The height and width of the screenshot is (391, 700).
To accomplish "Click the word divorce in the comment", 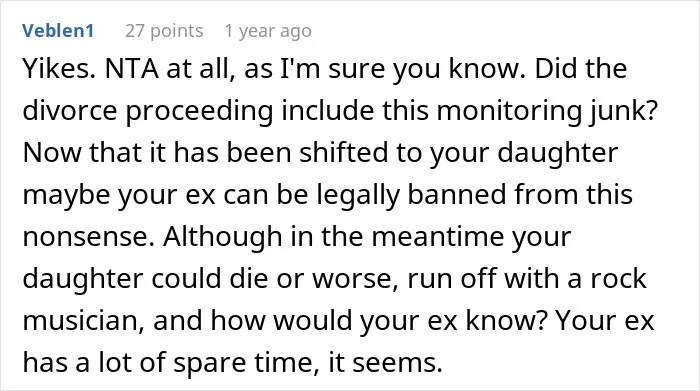I will tap(70, 110).
